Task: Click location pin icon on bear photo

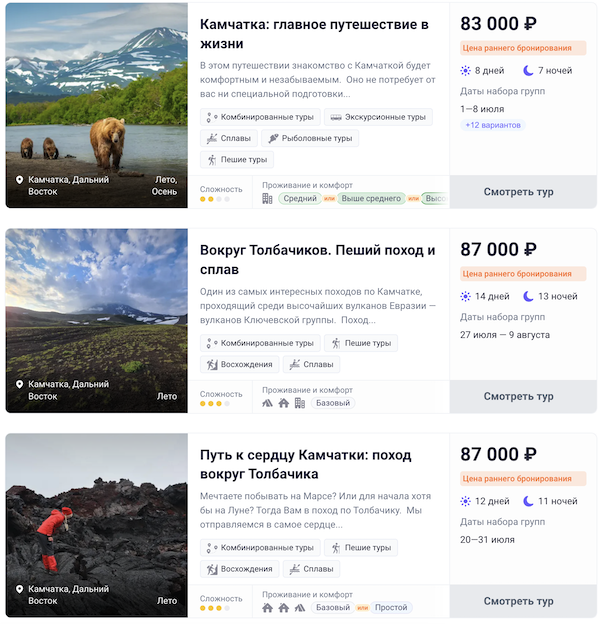Action: [20, 180]
